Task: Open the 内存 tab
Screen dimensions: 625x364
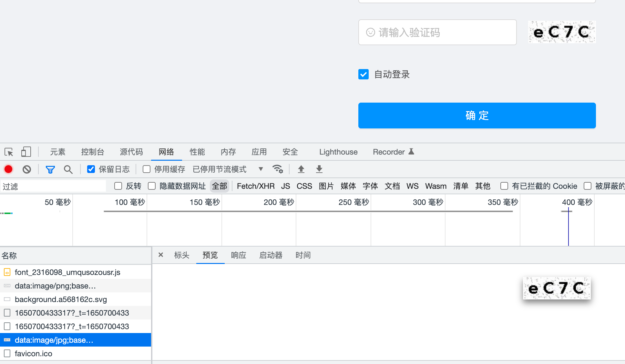Action: [228, 152]
